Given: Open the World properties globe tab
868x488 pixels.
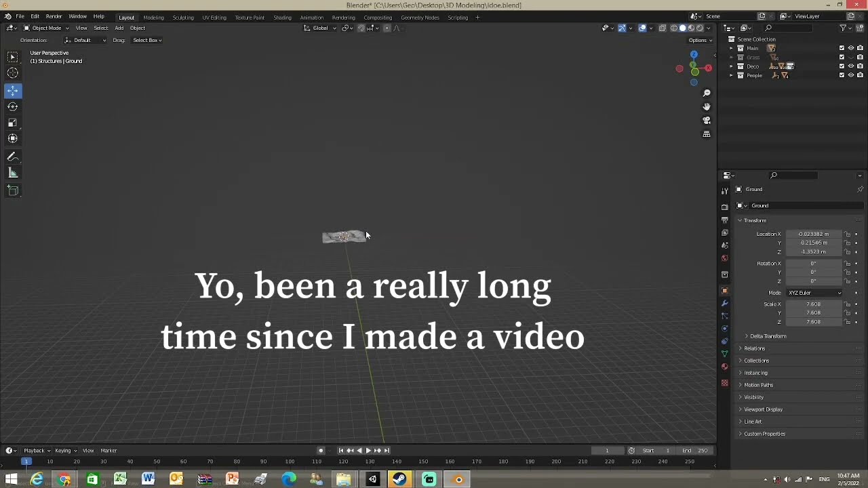Looking at the screenshot, I should coord(725,258).
